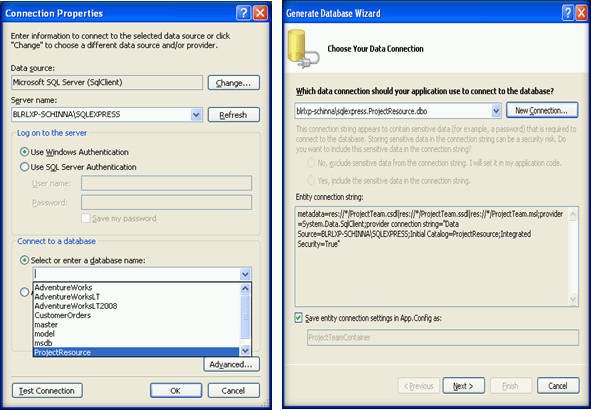Click Cancel in the Generate Database Wizard

coord(558,386)
